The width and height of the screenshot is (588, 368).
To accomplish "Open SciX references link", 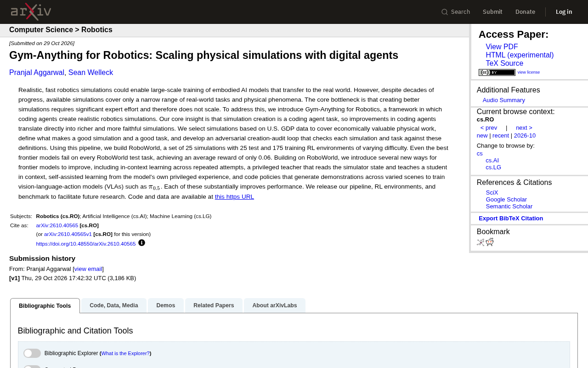I will pyautogui.click(x=492, y=193).
